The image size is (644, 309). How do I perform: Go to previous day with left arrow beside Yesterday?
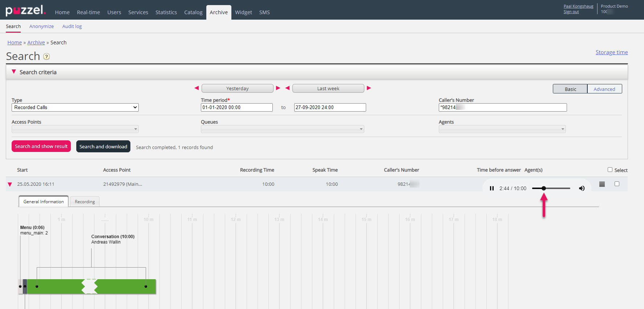click(x=197, y=88)
